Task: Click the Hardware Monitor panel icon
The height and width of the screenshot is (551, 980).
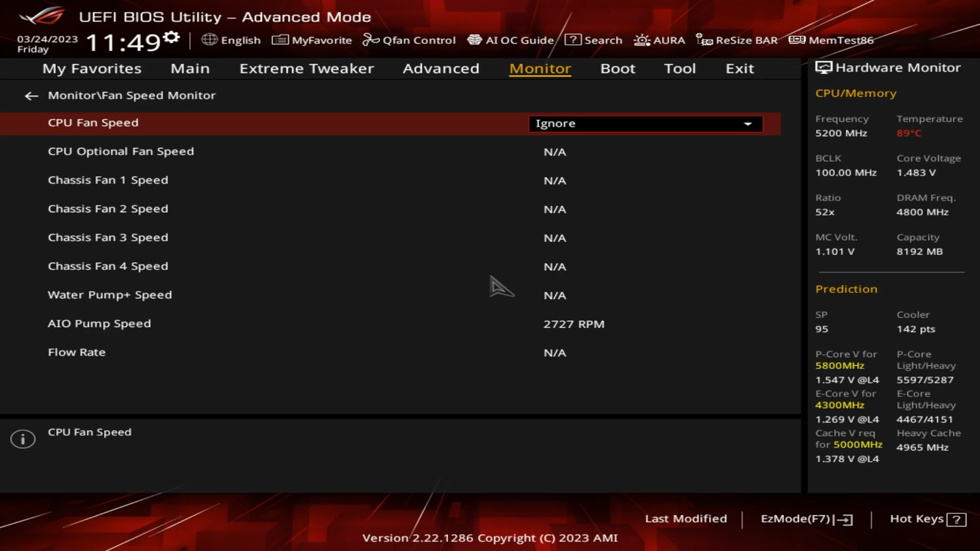Action: [x=823, y=67]
